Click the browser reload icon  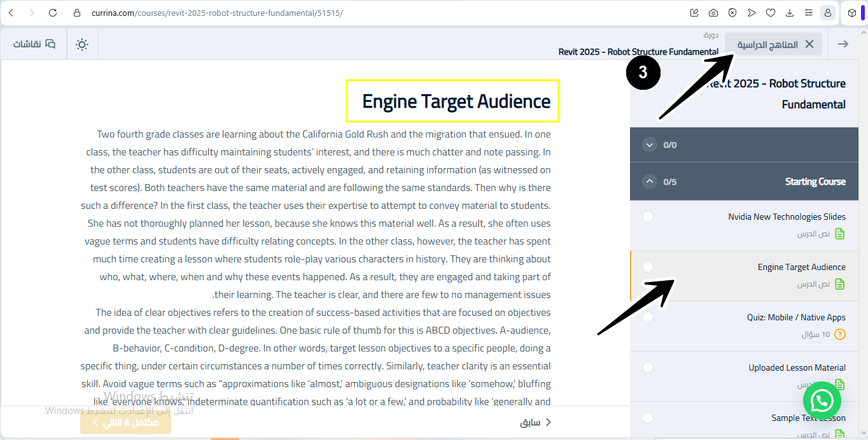[x=53, y=13]
